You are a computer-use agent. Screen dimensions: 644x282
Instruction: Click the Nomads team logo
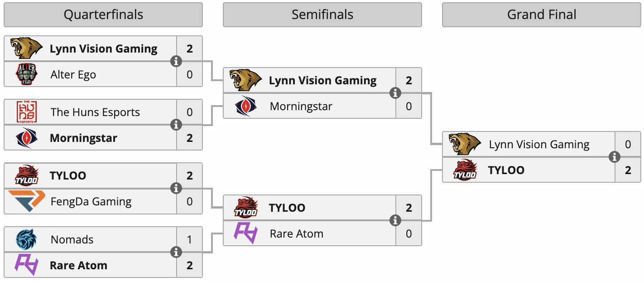tap(27, 239)
